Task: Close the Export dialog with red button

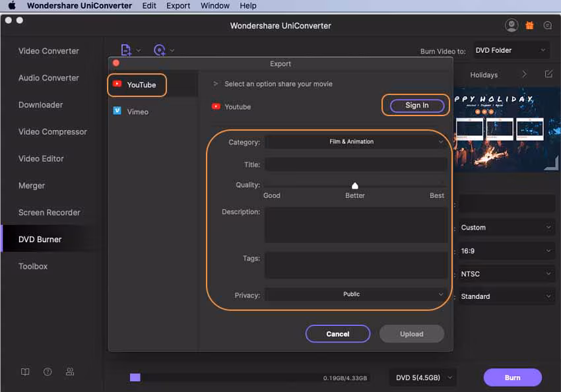Action: (116, 63)
